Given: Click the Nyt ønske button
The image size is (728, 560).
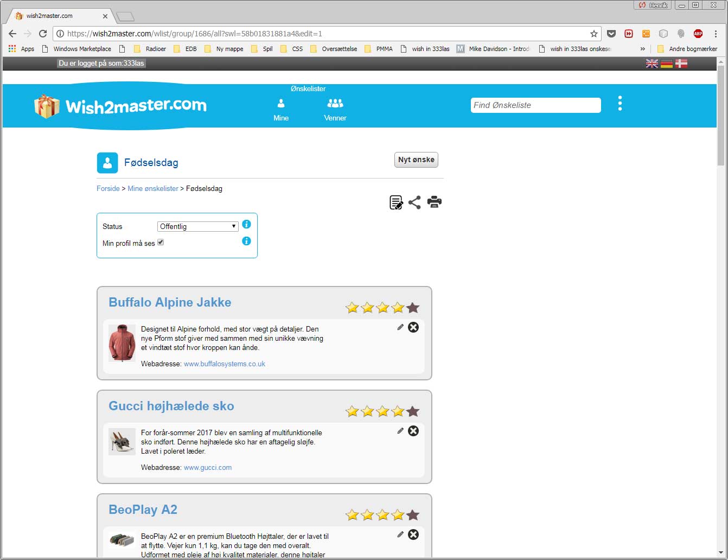Looking at the screenshot, I should click(416, 160).
